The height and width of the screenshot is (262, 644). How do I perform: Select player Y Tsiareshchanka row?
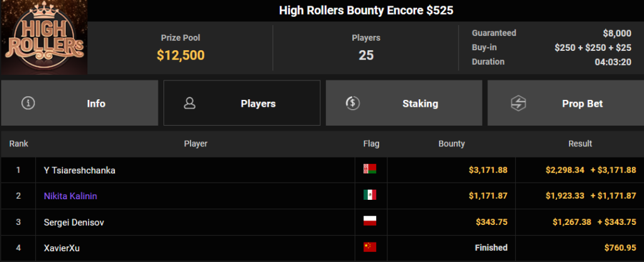322,170
